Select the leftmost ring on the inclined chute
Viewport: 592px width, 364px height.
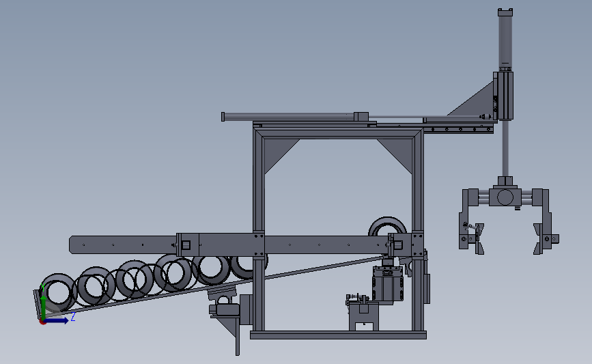(58, 293)
